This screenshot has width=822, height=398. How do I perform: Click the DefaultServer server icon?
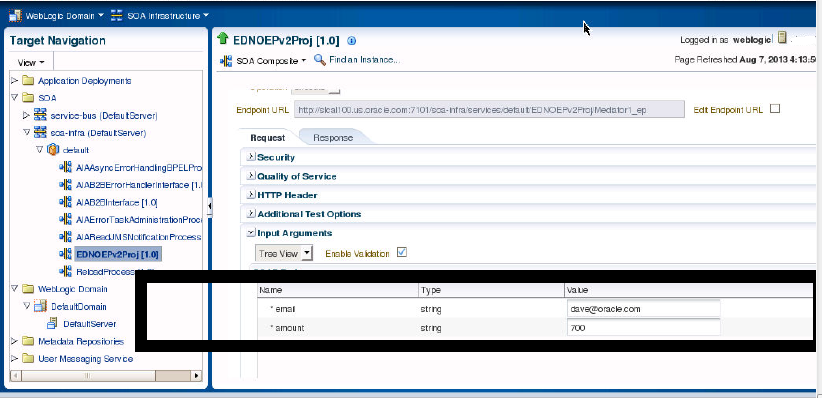coord(52,324)
